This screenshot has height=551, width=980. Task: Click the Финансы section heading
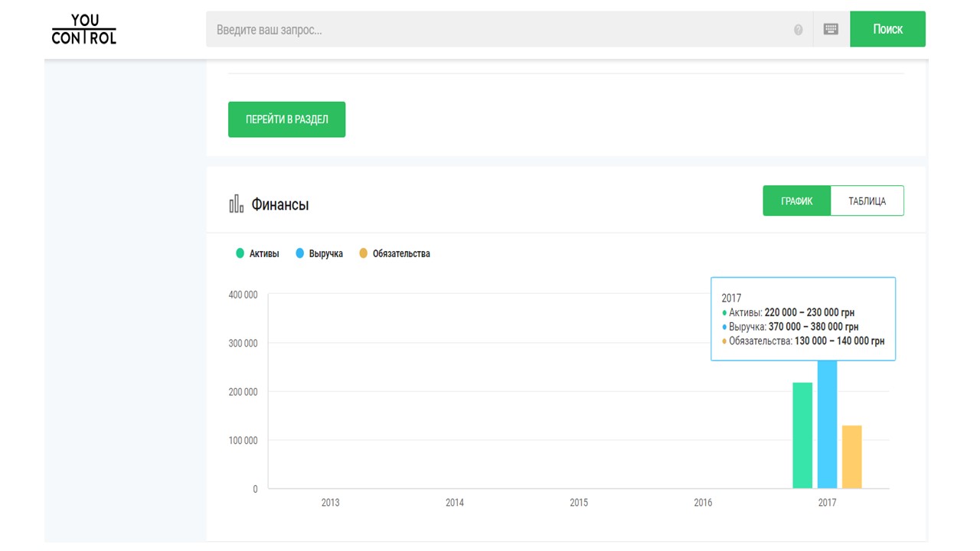point(280,205)
